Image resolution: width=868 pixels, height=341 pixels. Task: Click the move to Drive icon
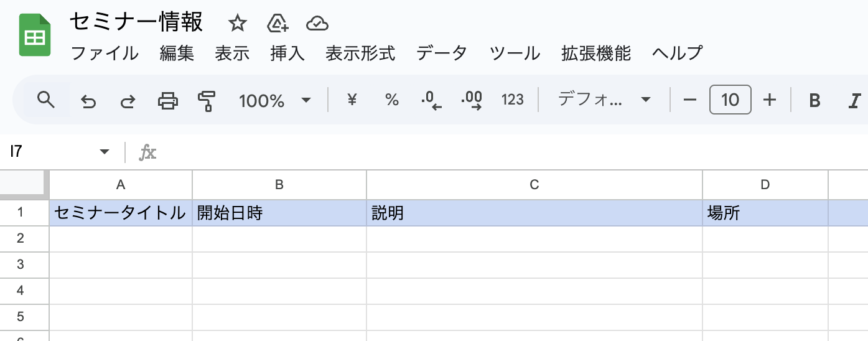(278, 24)
